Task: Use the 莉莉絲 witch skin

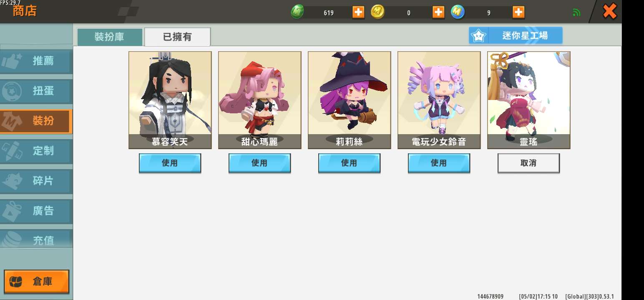Action: [x=349, y=163]
